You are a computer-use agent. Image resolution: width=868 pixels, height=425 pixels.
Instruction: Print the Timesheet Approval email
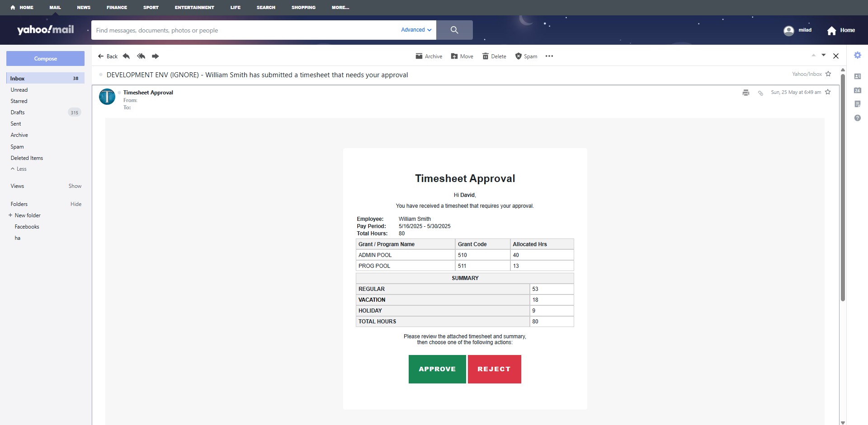point(745,92)
